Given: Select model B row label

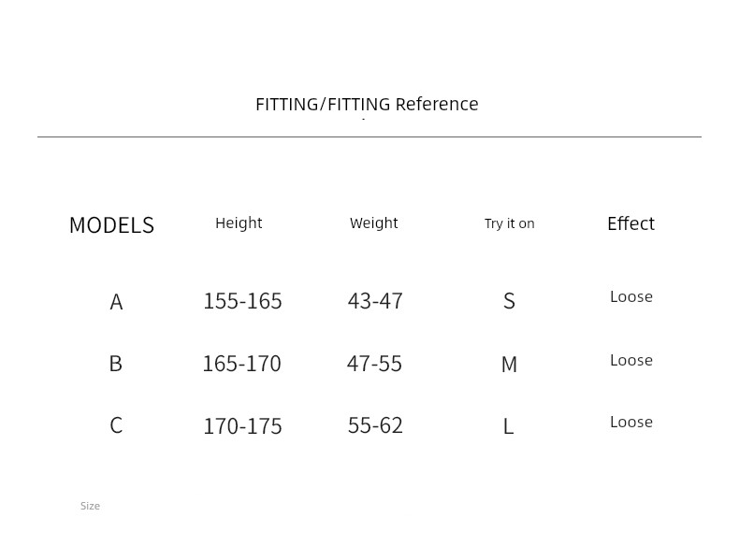Looking at the screenshot, I should click(x=116, y=364).
